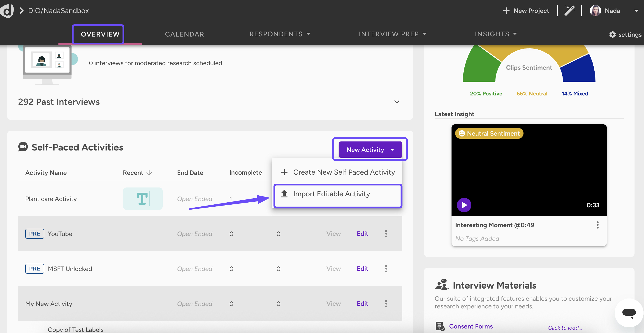Switch to the Calendar tab

pyautogui.click(x=184, y=34)
